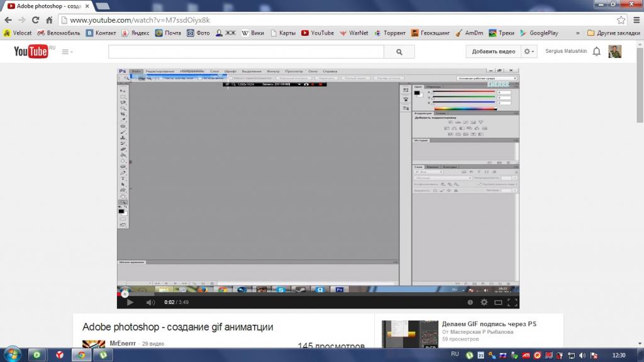Open the Веломобиль bookmark
The height and width of the screenshot is (362, 644).
pos(58,33)
